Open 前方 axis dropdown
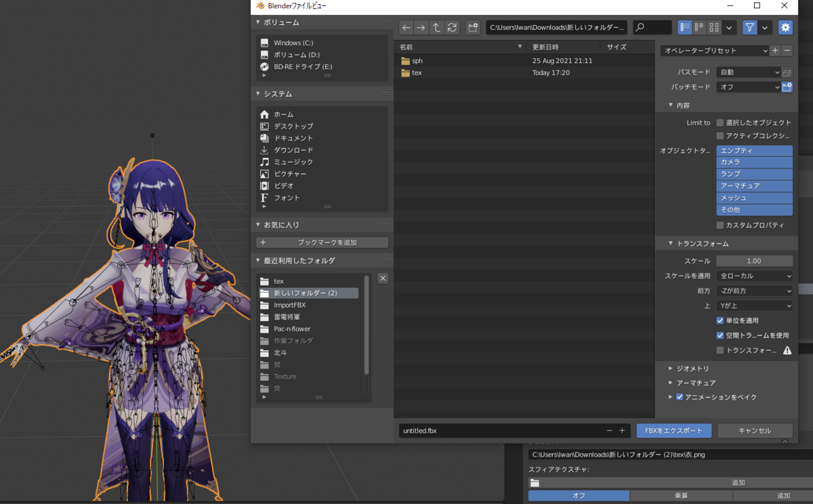Viewport: 813px width, 504px height. [x=754, y=291]
